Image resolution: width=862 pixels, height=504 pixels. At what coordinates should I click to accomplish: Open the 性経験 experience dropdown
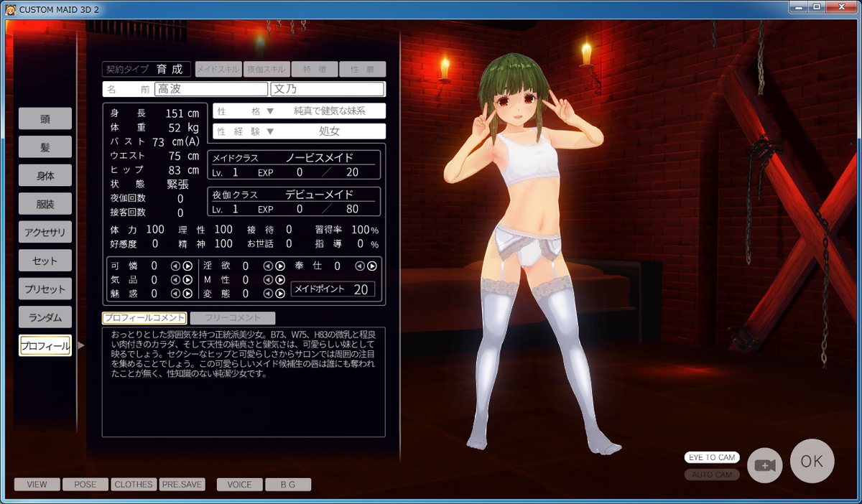pos(300,131)
